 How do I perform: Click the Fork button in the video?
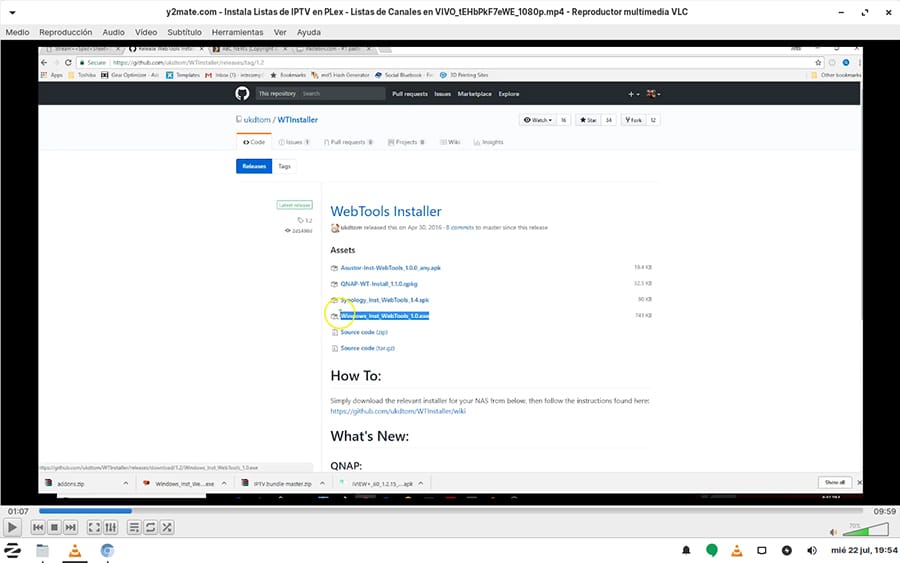pyautogui.click(x=634, y=120)
